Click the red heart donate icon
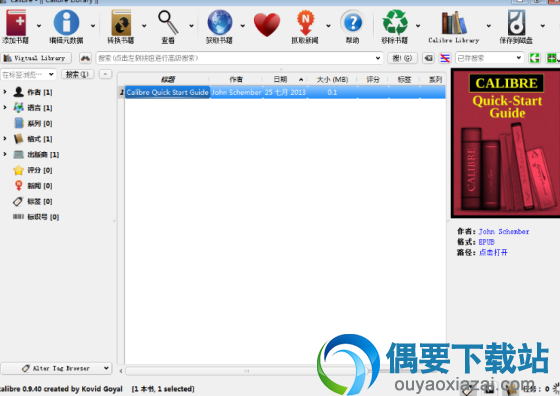The height and width of the screenshot is (396, 560). (267, 24)
